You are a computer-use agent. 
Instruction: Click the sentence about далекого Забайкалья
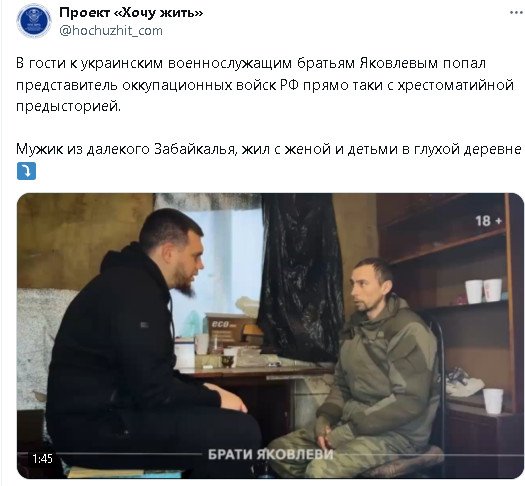pos(269,149)
